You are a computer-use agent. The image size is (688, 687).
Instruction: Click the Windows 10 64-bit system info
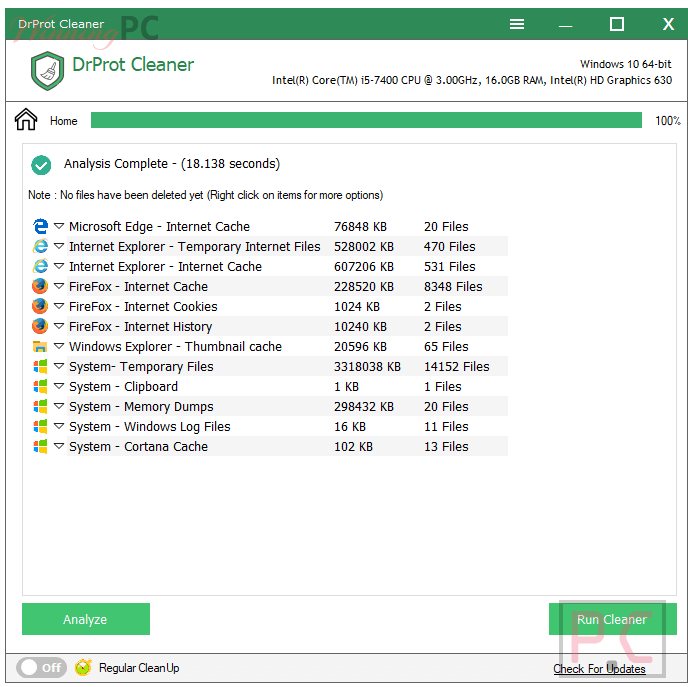tap(625, 64)
